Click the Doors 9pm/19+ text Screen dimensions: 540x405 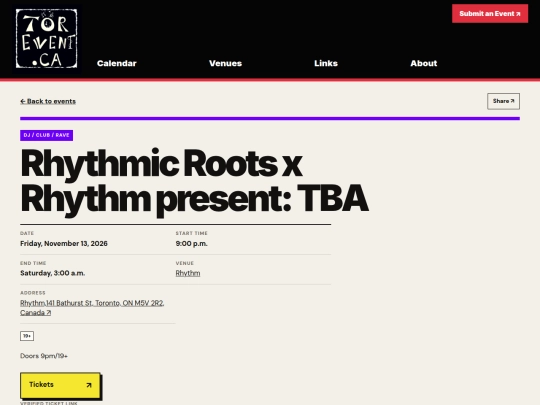(x=44, y=356)
